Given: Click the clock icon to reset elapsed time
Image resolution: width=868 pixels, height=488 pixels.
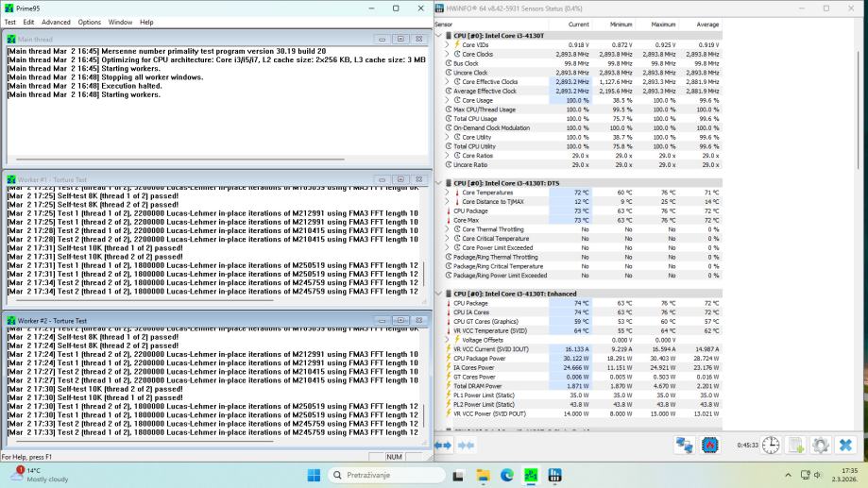Looking at the screenshot, I should click(x=771, y=445).
